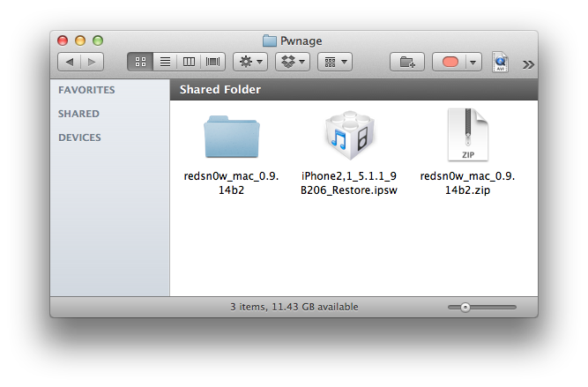Select the redsn0w_mac_0.9.14b2 folder icon
588x387 pixels.
[x=232, y=137]
